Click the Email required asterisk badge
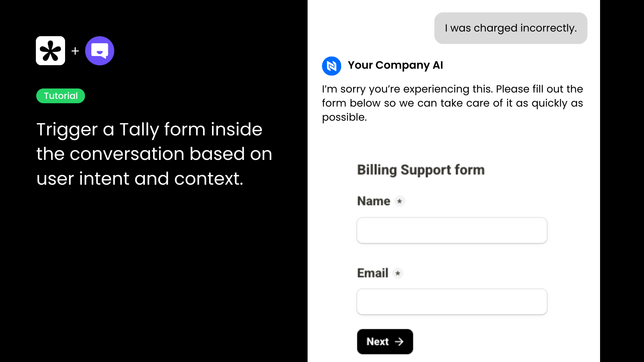The image size is (644, 362). coord(398,273)
